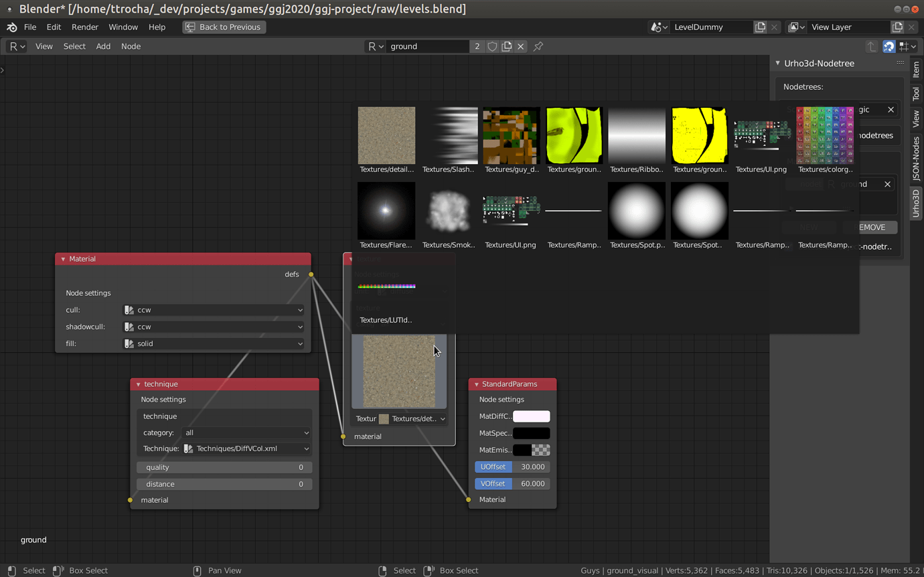924x577 pixels.
Task: Click sidebar expand arrow at left edge
Action: [x=3, y=70]
